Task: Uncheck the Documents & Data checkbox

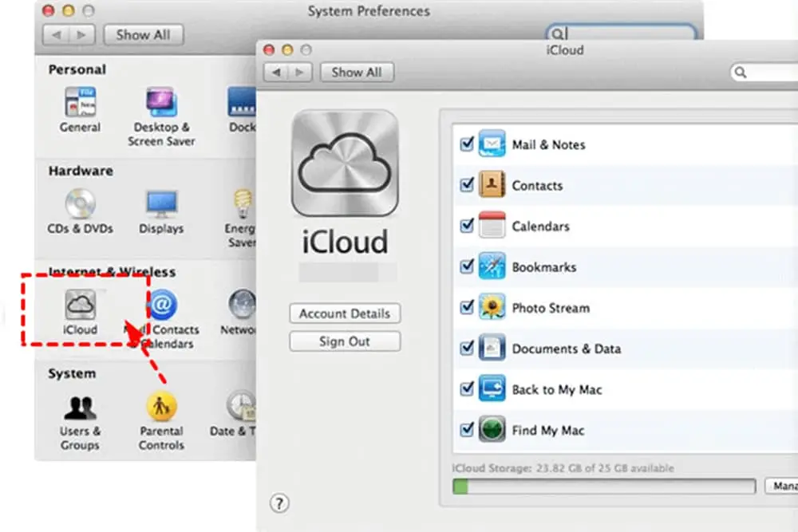Action: (468, 349)
